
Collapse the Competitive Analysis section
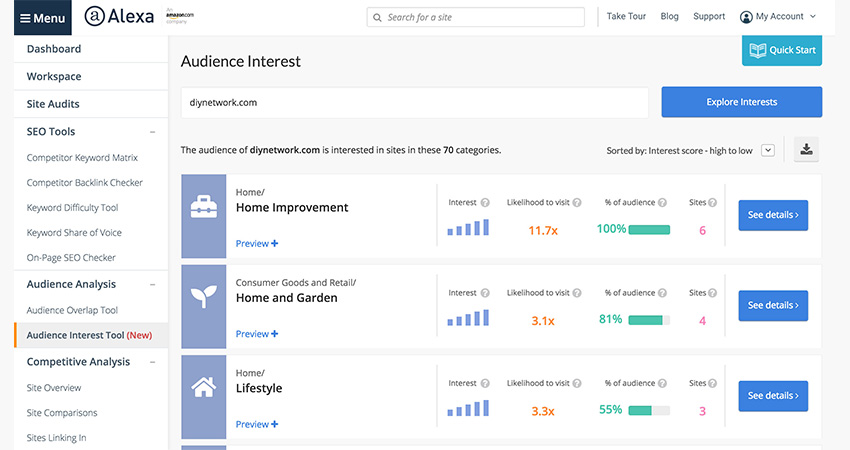[x=153, y=362]
